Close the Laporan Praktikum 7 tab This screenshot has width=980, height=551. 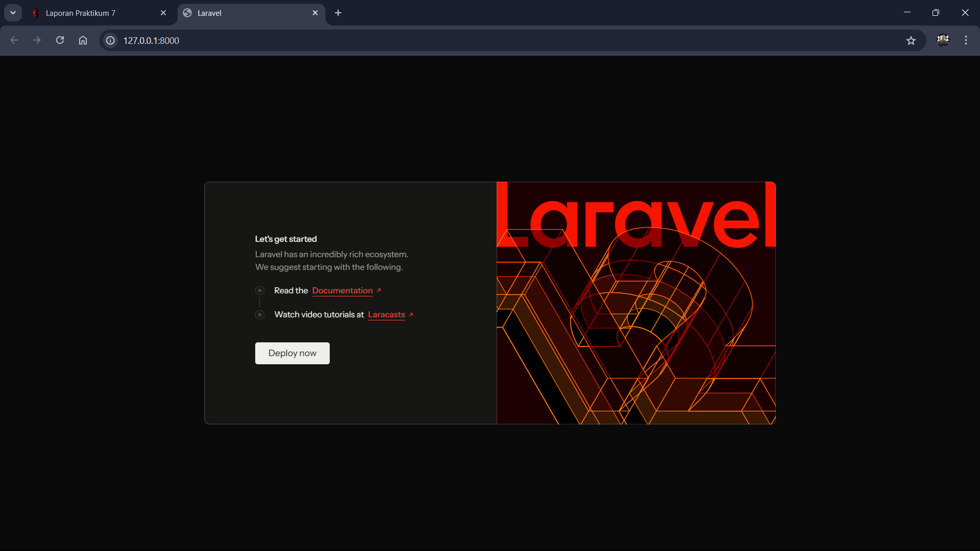(163, 13)
